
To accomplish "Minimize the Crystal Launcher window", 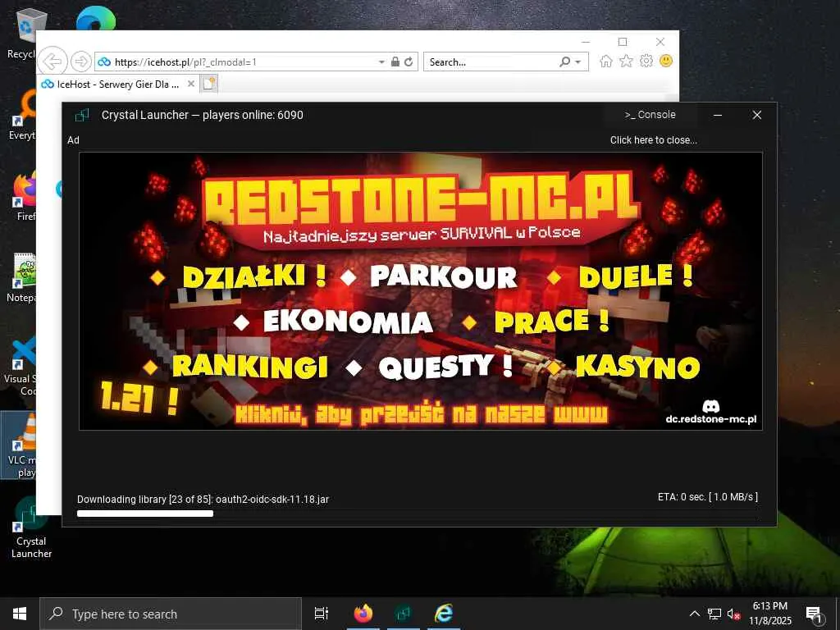I will coord(718,115).
